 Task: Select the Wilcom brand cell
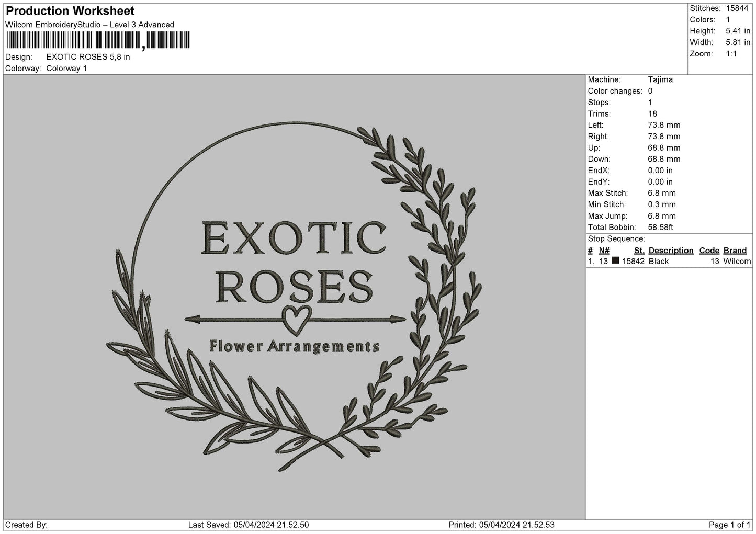(737, 262)
